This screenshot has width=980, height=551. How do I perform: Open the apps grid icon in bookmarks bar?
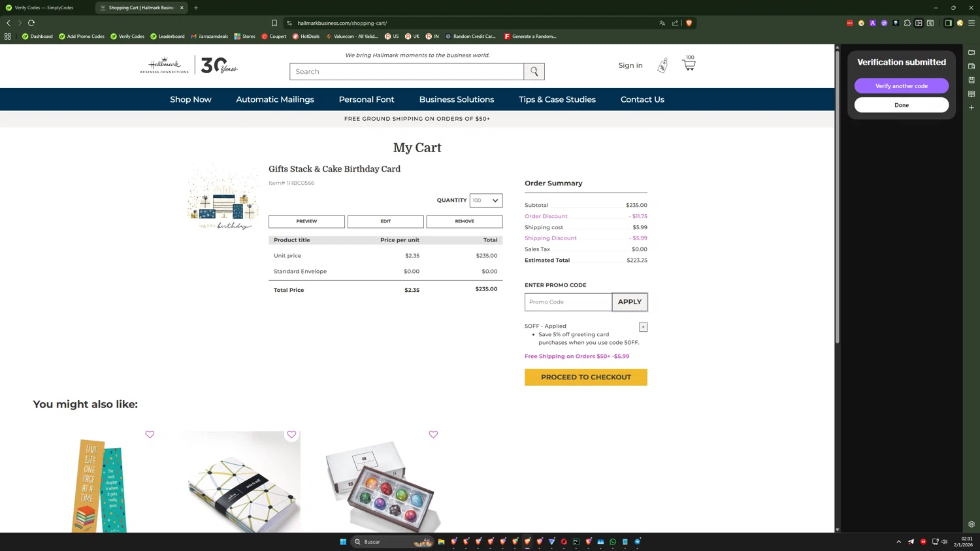pos(8,37)
